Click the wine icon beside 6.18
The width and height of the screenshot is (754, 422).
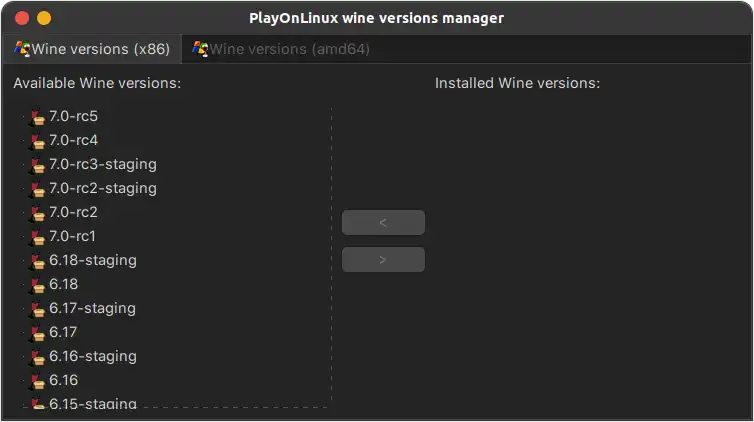[37, 285]
